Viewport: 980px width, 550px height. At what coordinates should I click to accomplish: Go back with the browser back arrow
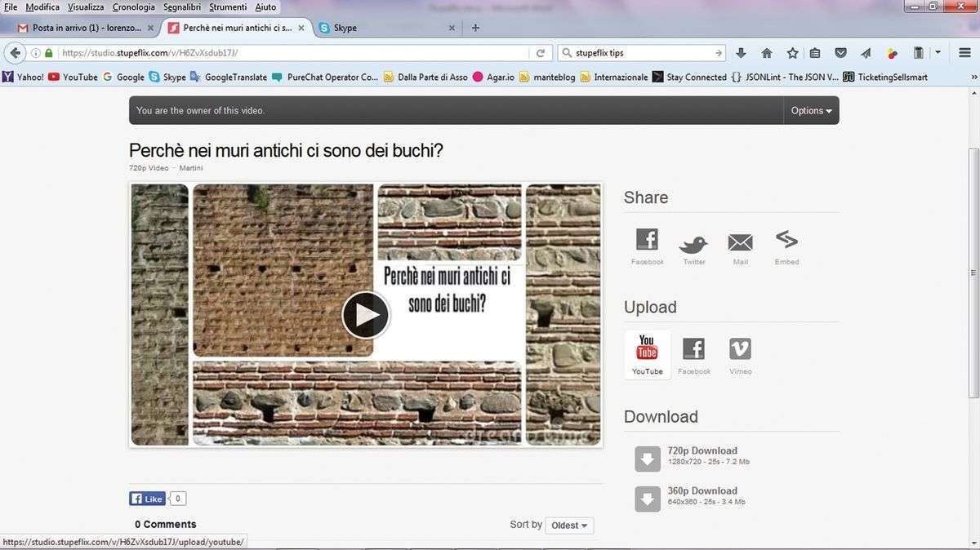point(15,53)
